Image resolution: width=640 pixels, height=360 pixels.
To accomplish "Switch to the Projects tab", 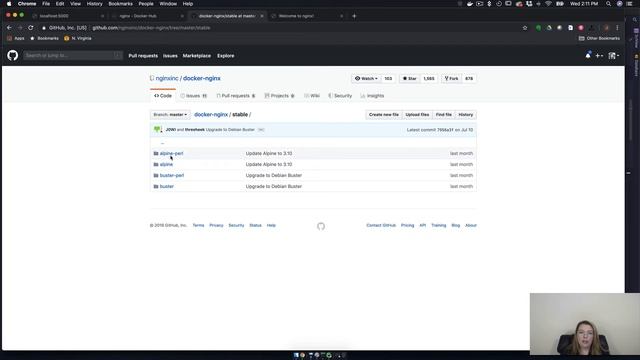I will (x=279, y=96).
